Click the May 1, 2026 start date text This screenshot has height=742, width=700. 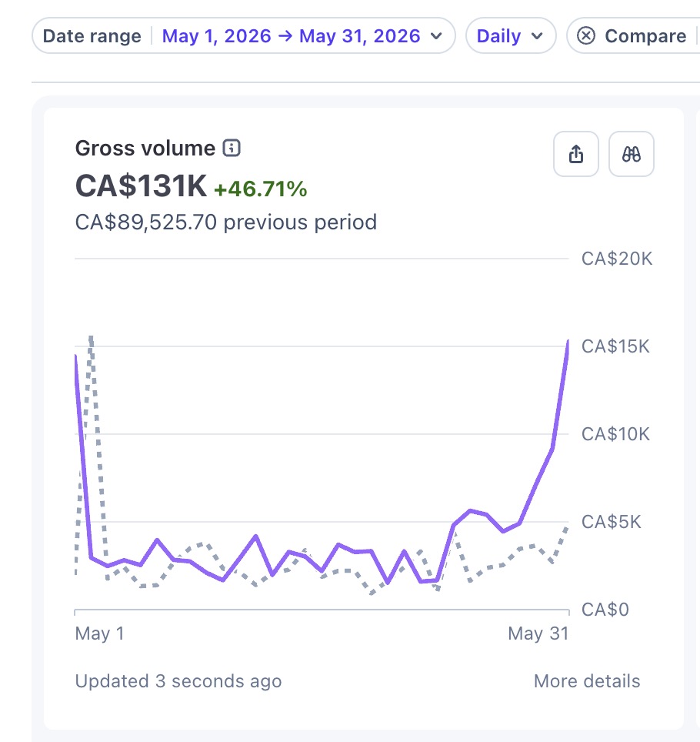pos(217,36)
